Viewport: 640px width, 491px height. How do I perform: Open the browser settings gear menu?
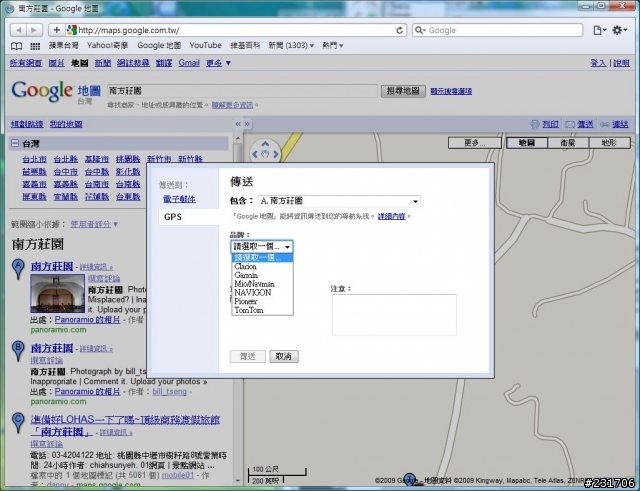pos(620,30)
